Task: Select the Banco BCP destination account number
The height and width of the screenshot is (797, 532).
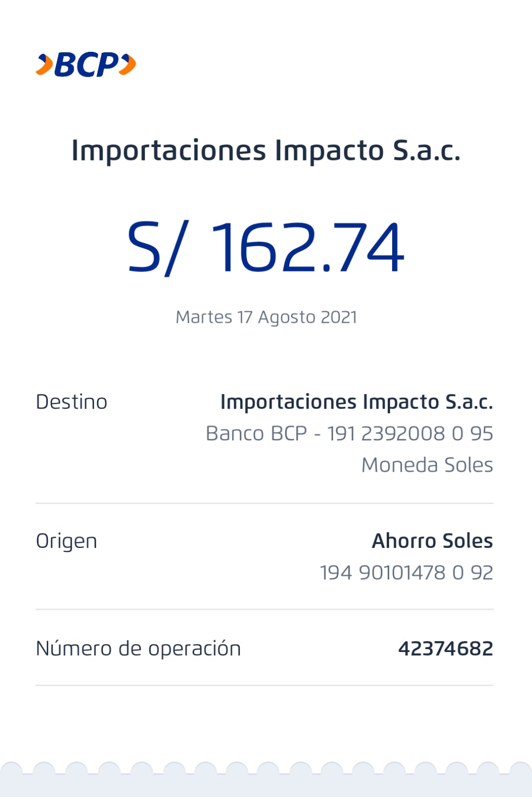Action: [349, 433]
